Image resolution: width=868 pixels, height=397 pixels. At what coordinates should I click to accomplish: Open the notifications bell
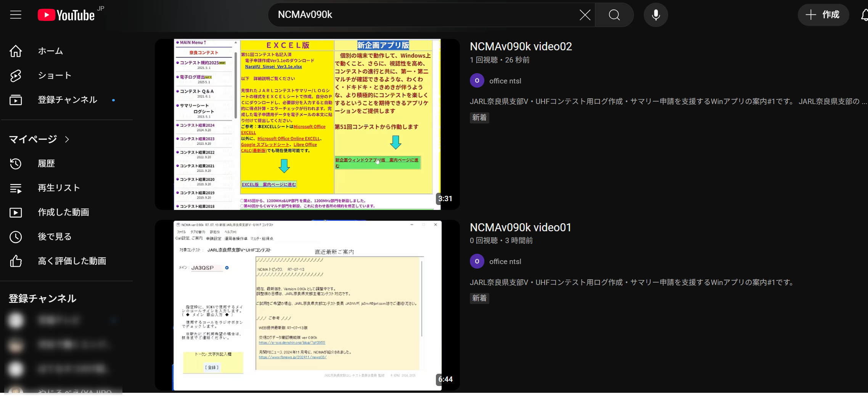[x=864, y=15]
